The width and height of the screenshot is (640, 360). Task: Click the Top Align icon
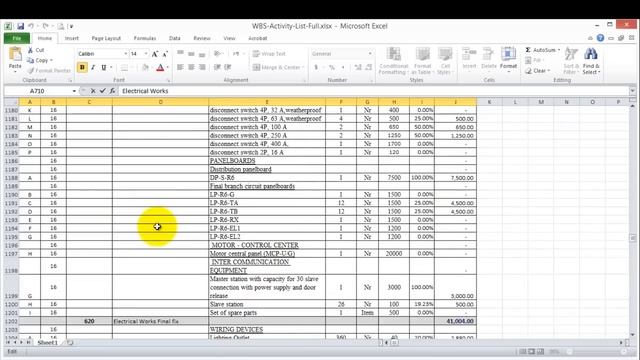pos(180,53)
